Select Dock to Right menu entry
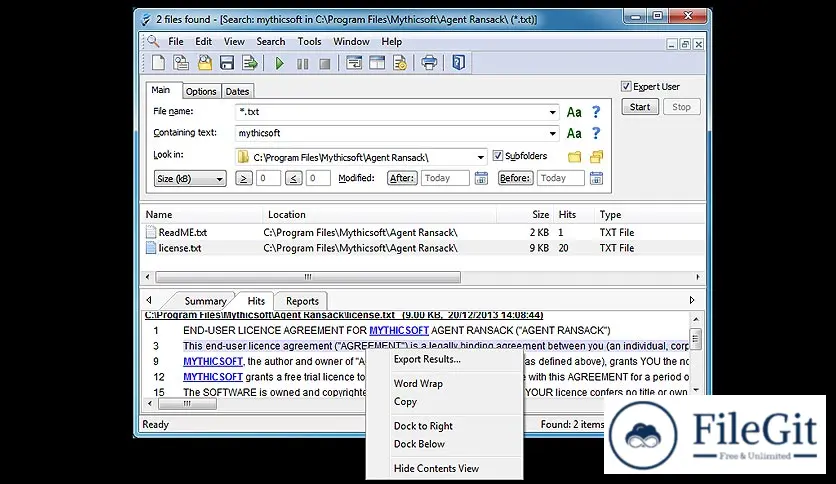This screenshot has width=836, height=484. tap(423, 426)
